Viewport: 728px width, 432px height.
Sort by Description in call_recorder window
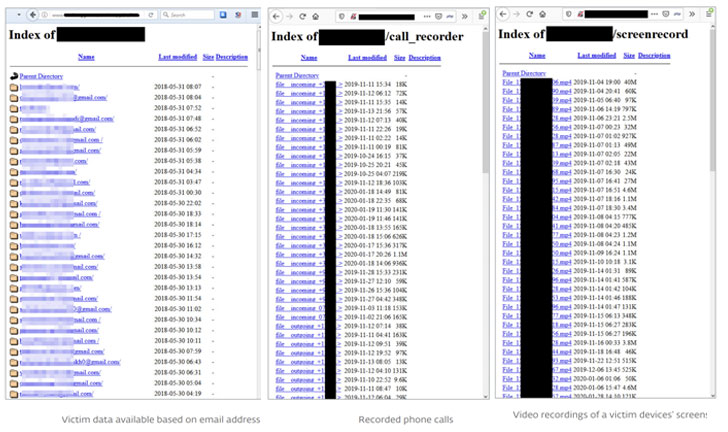click(x=424, y=58)
